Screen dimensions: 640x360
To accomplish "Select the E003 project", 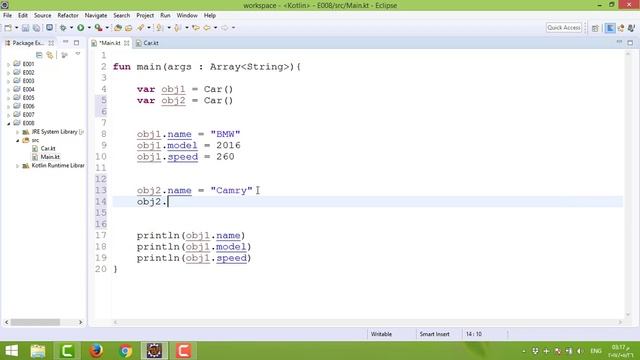I will coord(24,81).
